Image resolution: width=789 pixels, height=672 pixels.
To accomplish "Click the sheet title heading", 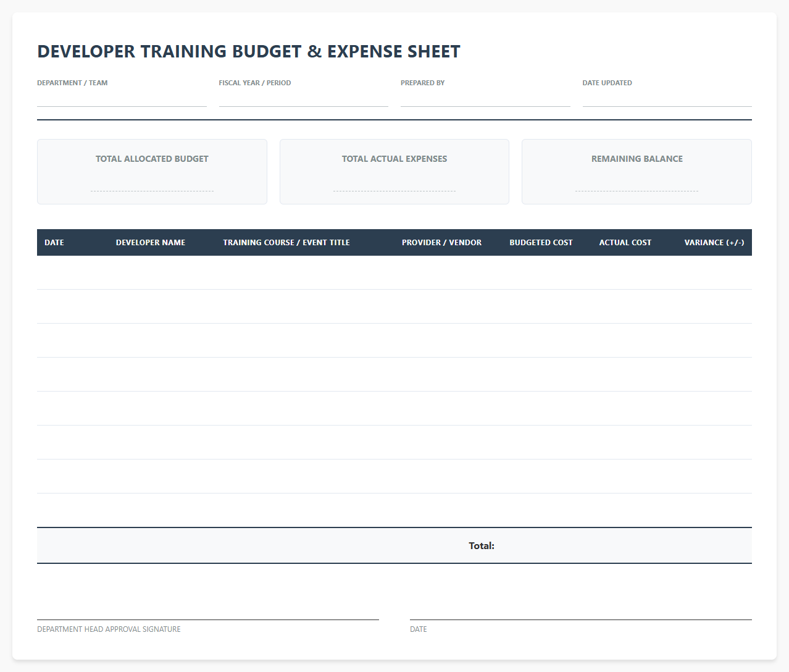I will pos(249,51).
